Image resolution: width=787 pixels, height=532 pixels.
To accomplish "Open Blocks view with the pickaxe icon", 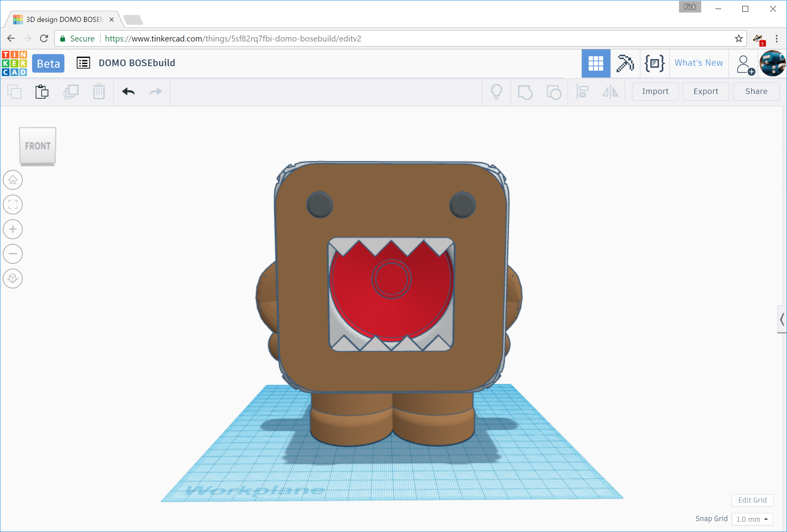I will tap(625, 63).
